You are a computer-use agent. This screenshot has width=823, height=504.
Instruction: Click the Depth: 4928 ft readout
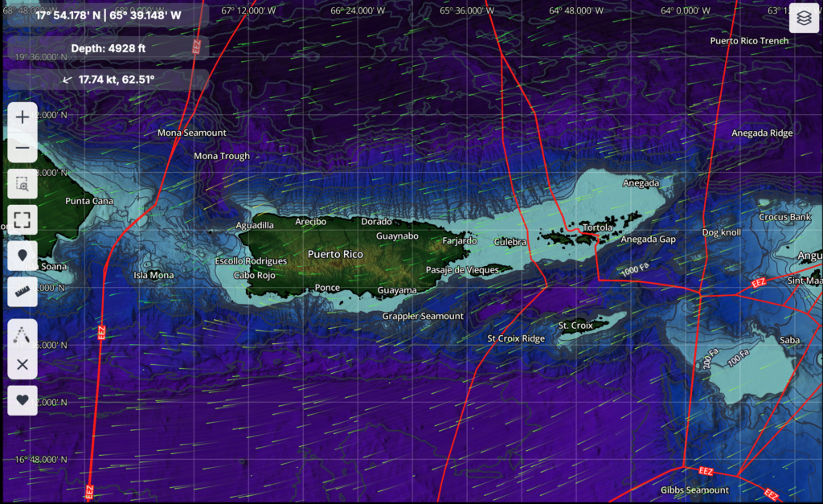coord(109,48)
